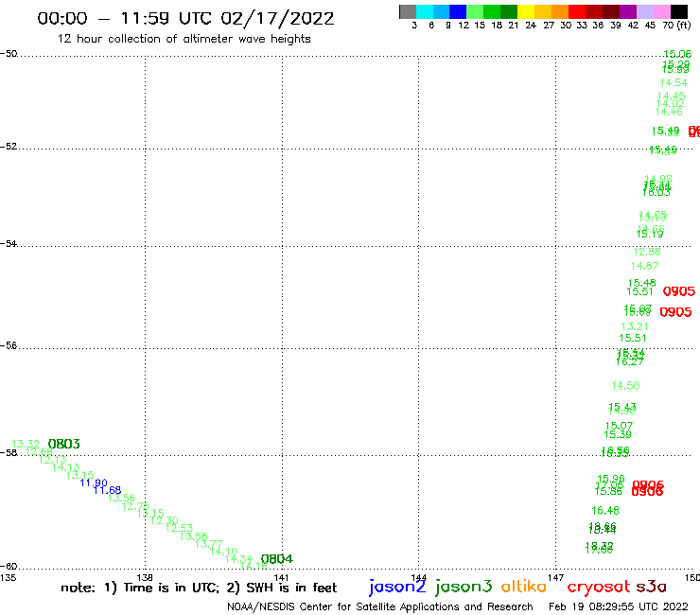The width and height of the screenshot is (700, 615).
Task: Click the wave height value "15.06"
Action: point(677,54)
